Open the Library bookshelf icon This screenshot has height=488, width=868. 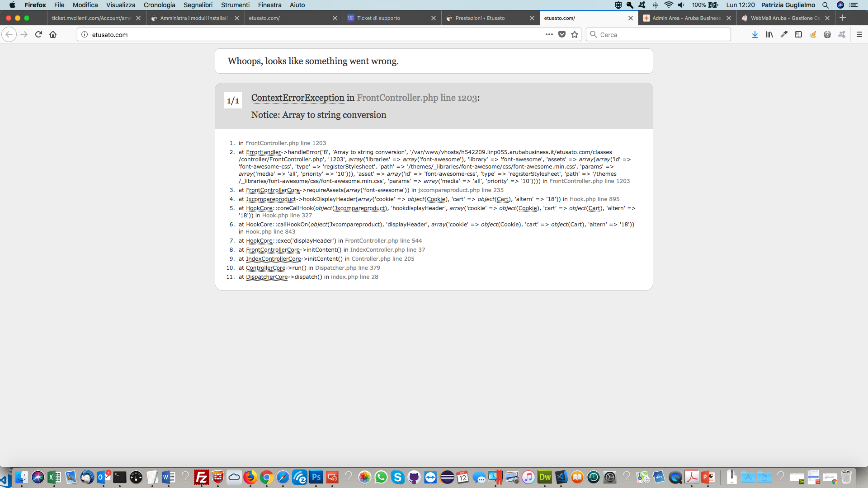(769, 34)
